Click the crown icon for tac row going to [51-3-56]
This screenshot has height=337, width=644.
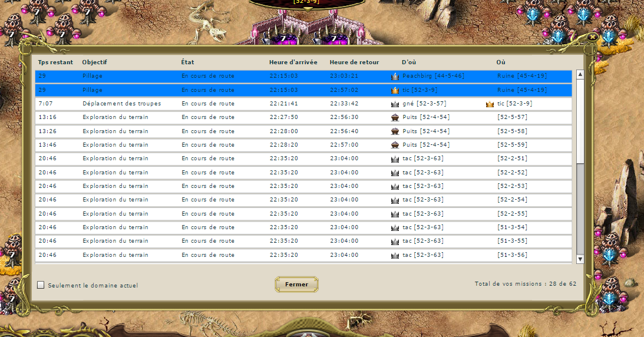(395, 255)
